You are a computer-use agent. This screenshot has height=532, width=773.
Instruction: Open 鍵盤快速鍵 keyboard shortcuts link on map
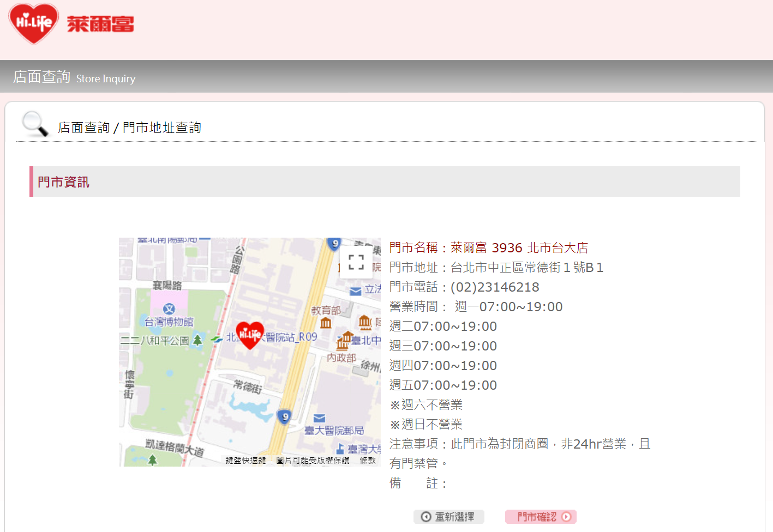click(x=246, y=461)
